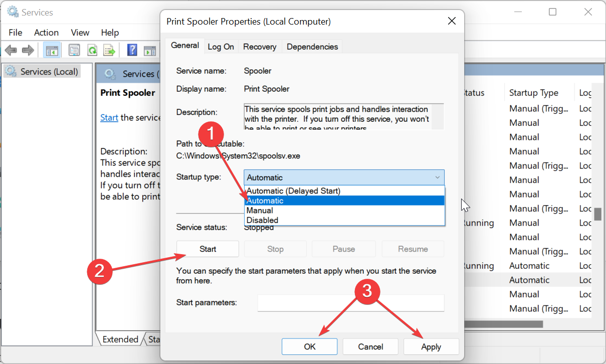Click the Services gear icon in title bar
Viewport: 606px width, 364px height.
(x=13, y=12)
